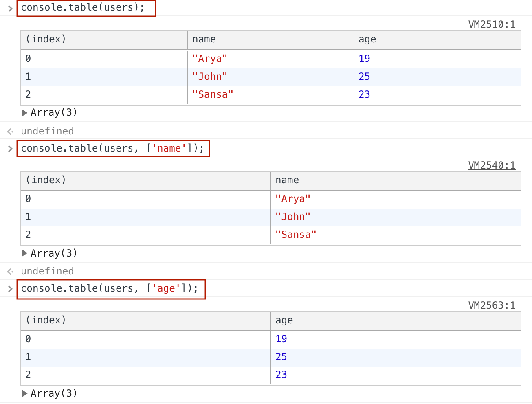The height and width of the screenshot is (404, 532).
Task: Click "Sansa" cell in first table
Action: tap(271, 94)
